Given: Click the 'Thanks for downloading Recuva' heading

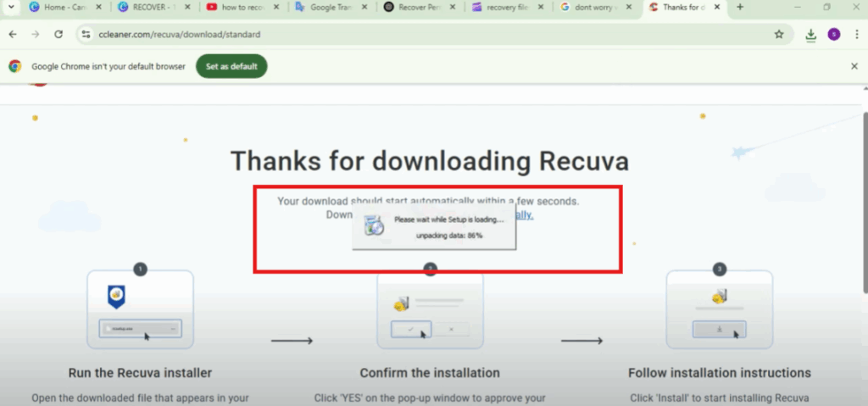Looking at the screenshot, I should pos(430,161).
